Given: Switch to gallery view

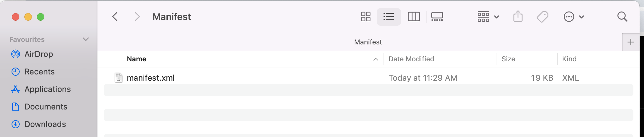Looking at the screenshot, I should [x=437, y=17].
